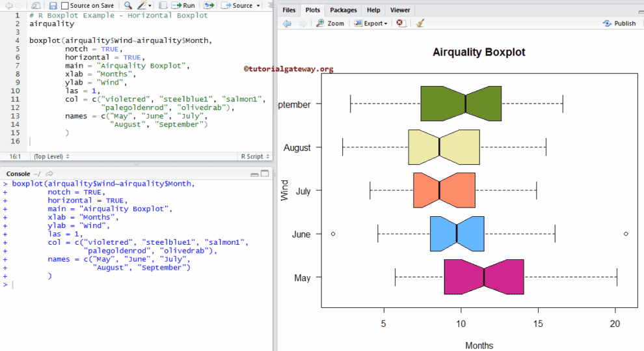Viewport: 644px width, 351px height.
Task: Clear all plots with the broom
Action: [420, 23]
